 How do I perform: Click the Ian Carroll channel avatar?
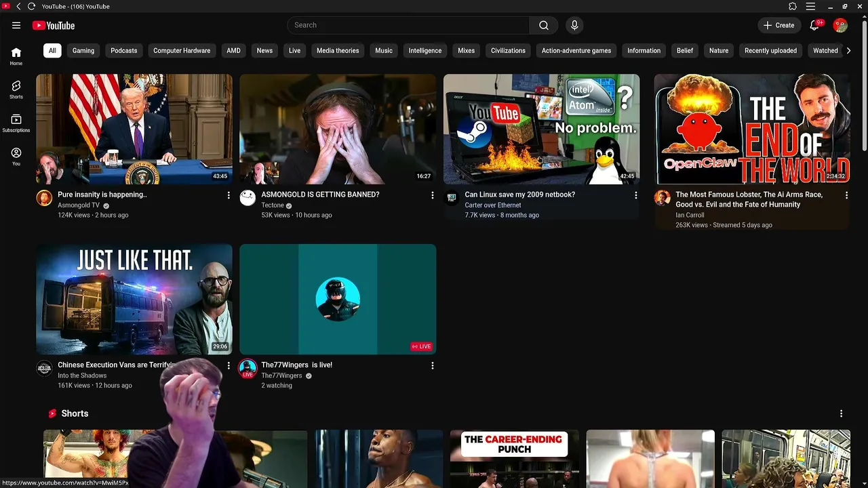coord(662,198)
